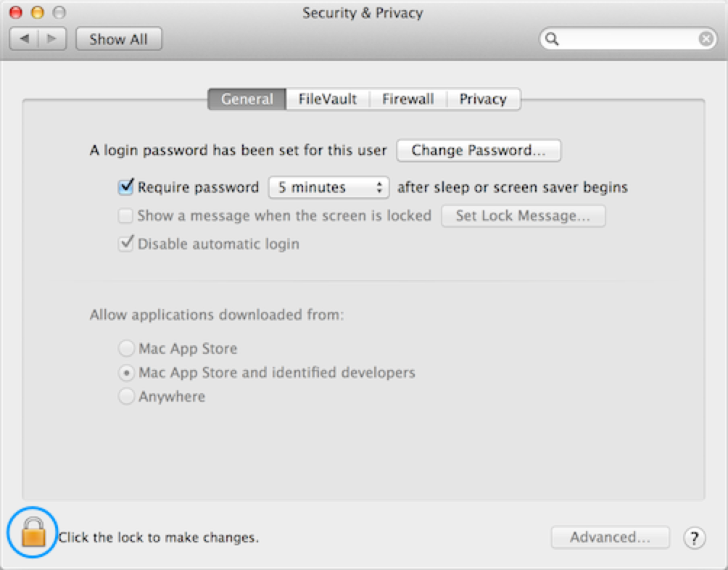Clear the search field with X

pos(706,39)
